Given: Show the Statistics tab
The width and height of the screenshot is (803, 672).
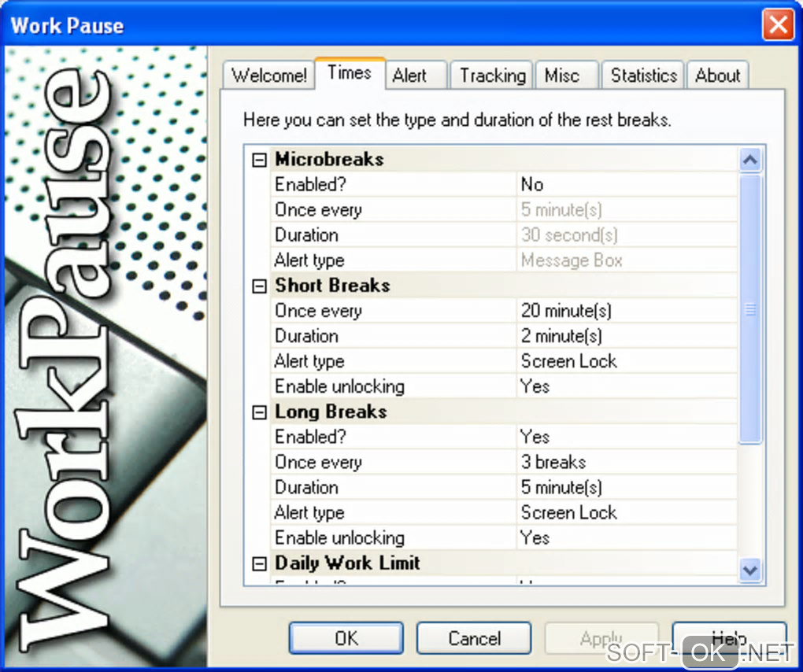Looking at the screenshot, I should [x=643, y=76].
